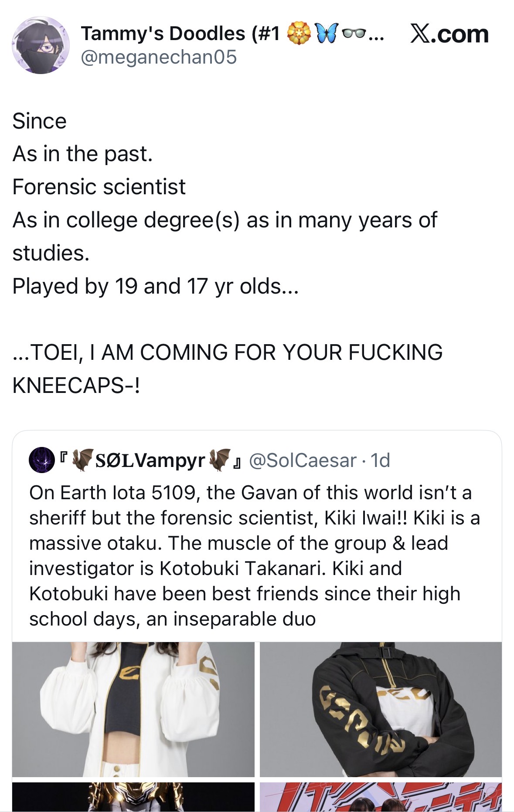Open the quoted tweet's 1d timestamp
Image resolution: width=514 pixels, height=812 pixels.
coord(380,460)
